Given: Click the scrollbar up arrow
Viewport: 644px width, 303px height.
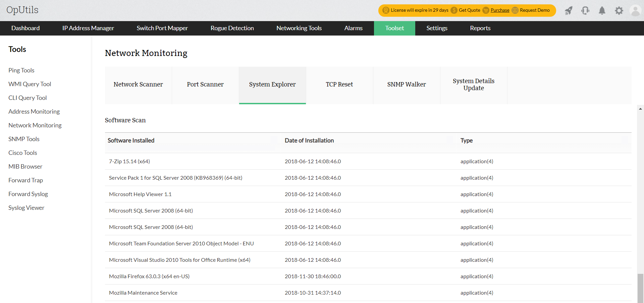Looking at the screenshot, I should tap(641, 109).
